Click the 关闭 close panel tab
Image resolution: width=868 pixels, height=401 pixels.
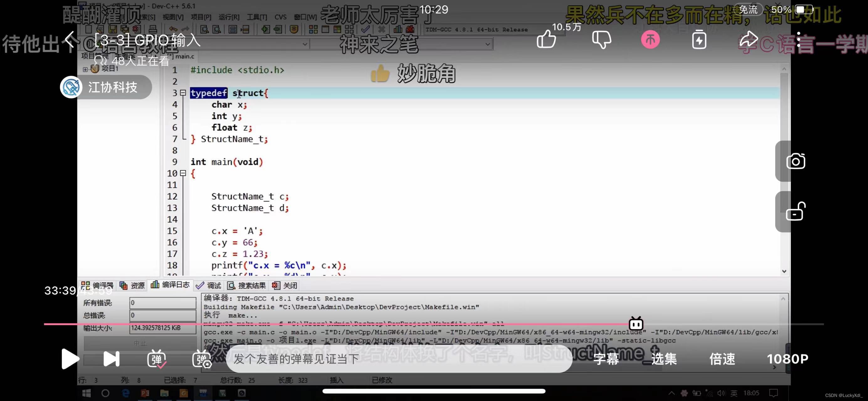tap(285, 285)
